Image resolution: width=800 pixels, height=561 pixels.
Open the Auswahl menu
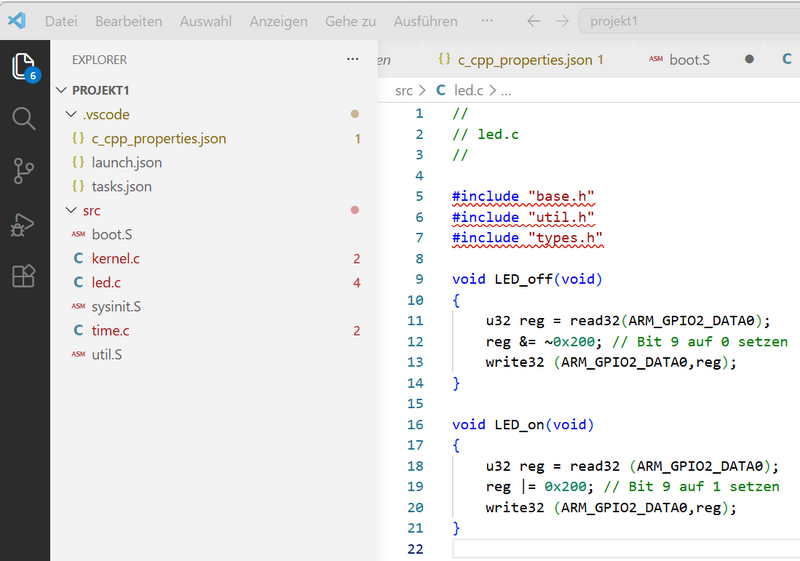[x=206, y=21]
